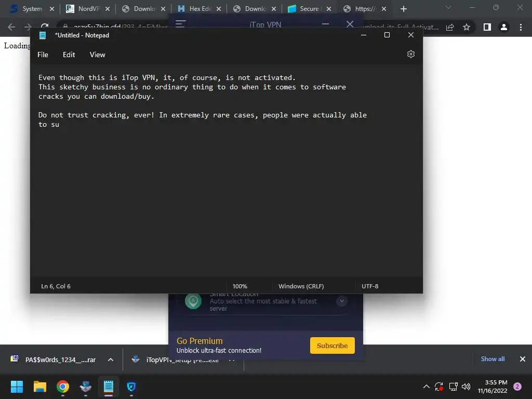This screenshot has height=399, width=532.
Task: Open network settings tray icon
Action: pos(453,387)
